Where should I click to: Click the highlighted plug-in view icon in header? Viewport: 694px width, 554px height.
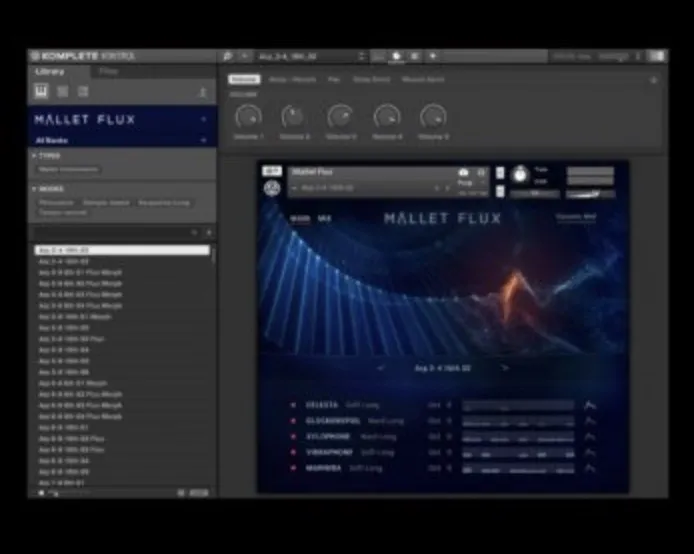pyautogui.click(x=396, y=56)
